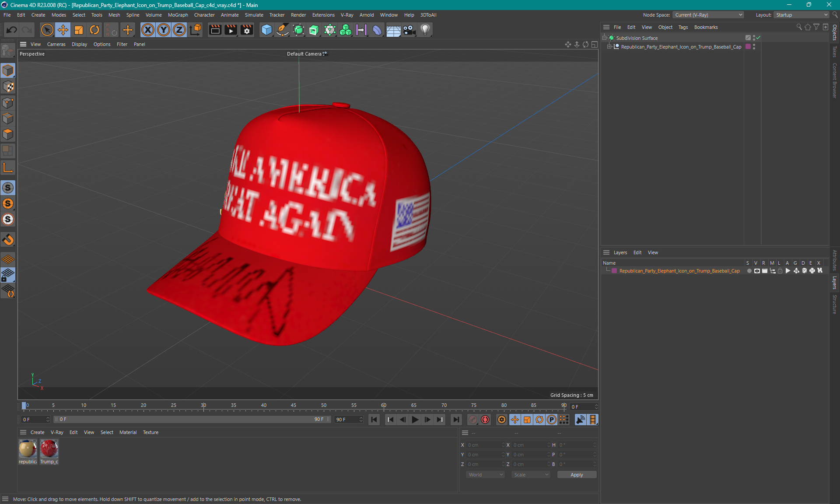Image resolution: width=840 pixels, height=504 pixels.
Task: Click Autokeying button in timeline
Action: 485,420
